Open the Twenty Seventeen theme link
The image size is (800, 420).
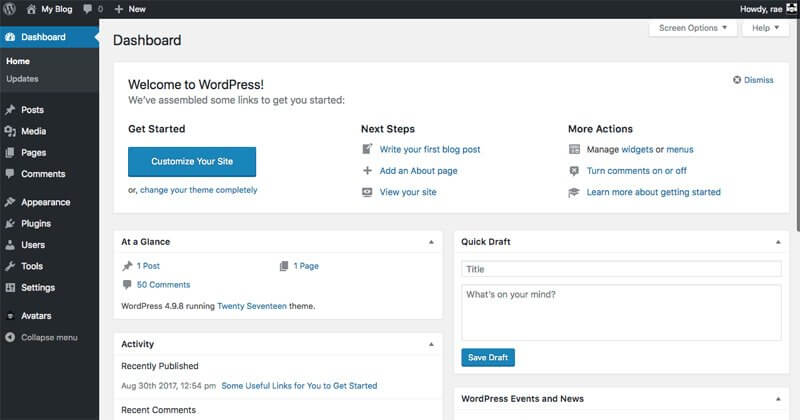252,306
